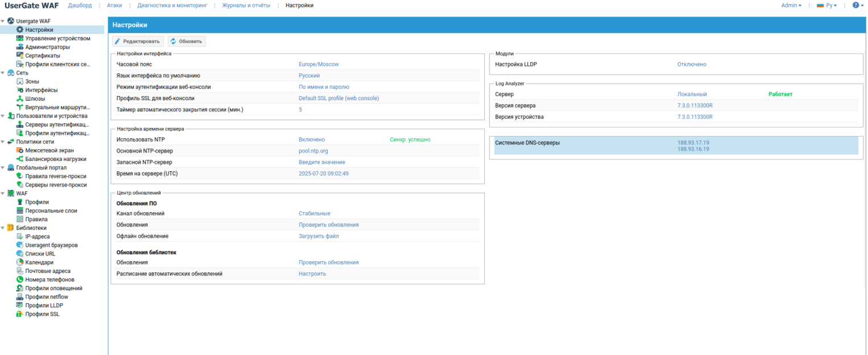Viewport: 868px width, 355px height.
Task: Click the Списки URL icon
Action: coord(20,254)
